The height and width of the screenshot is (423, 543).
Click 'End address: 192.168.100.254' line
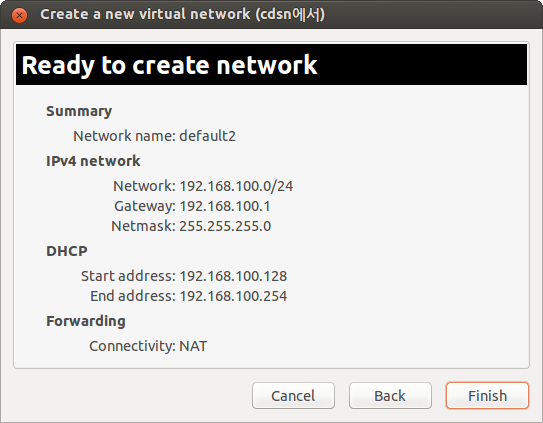188,296
